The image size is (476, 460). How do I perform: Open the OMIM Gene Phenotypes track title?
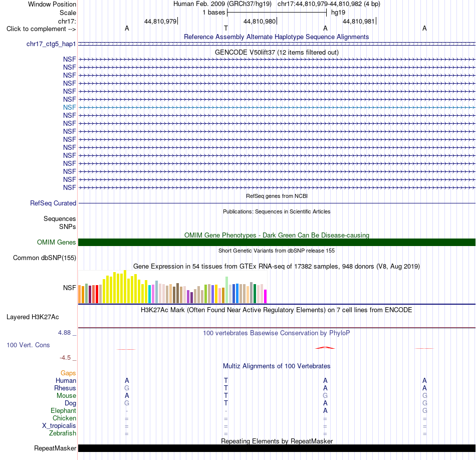(x=277, y=236)
